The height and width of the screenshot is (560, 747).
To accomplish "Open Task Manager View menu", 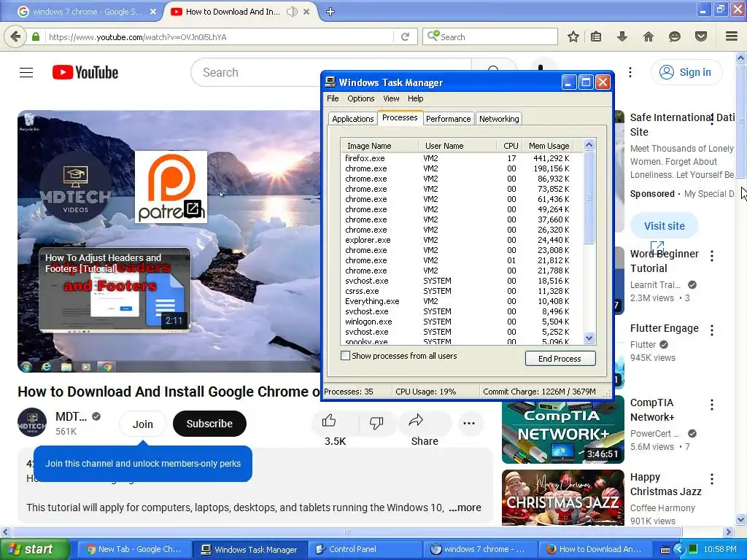I will coord(391,98).
